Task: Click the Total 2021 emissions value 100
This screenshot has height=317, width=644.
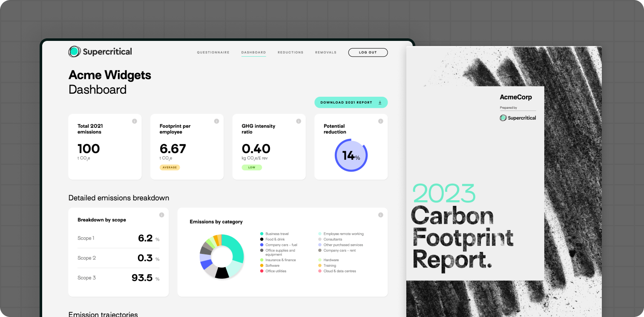Action: [89, 149]
